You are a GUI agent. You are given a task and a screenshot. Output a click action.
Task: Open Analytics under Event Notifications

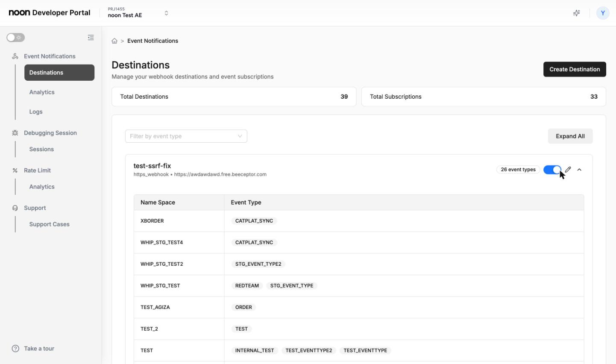tap(42, 92)
